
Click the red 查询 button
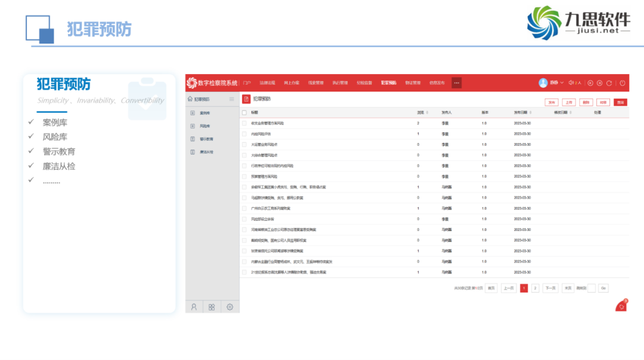(x=621, y=102)
